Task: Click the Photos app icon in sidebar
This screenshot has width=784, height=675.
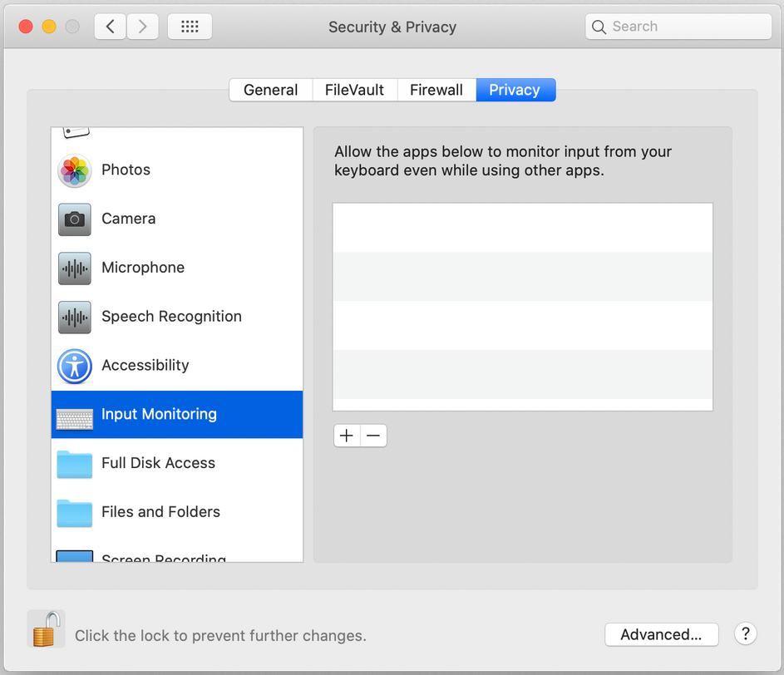Action: click(x=75, y=170)
